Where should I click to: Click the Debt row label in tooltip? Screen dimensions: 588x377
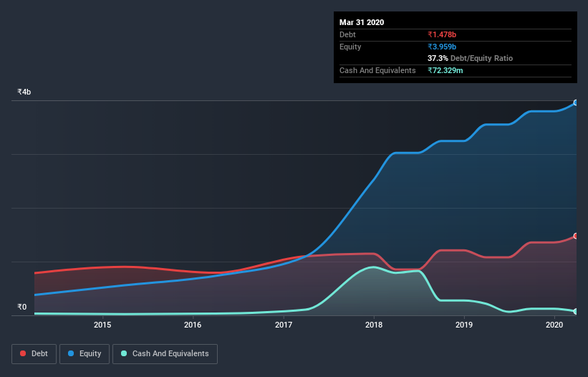coord(347,34)
